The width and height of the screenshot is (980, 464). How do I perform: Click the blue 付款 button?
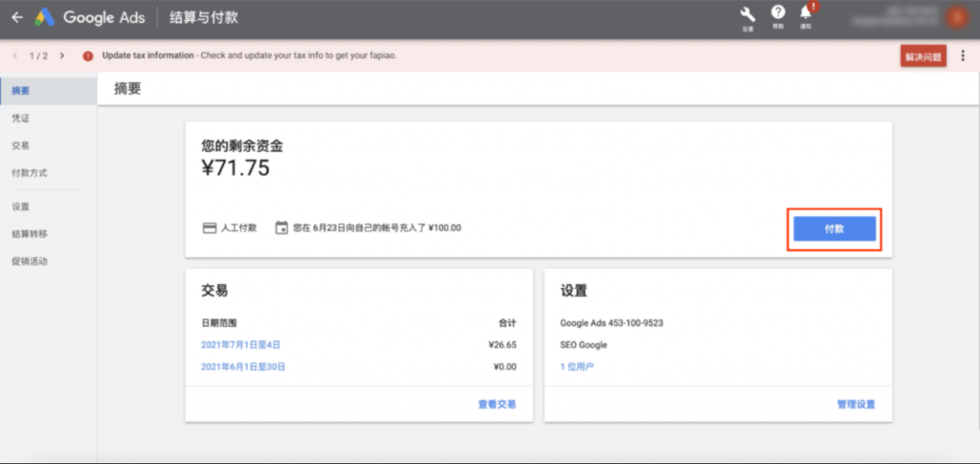tap(834, 229)
